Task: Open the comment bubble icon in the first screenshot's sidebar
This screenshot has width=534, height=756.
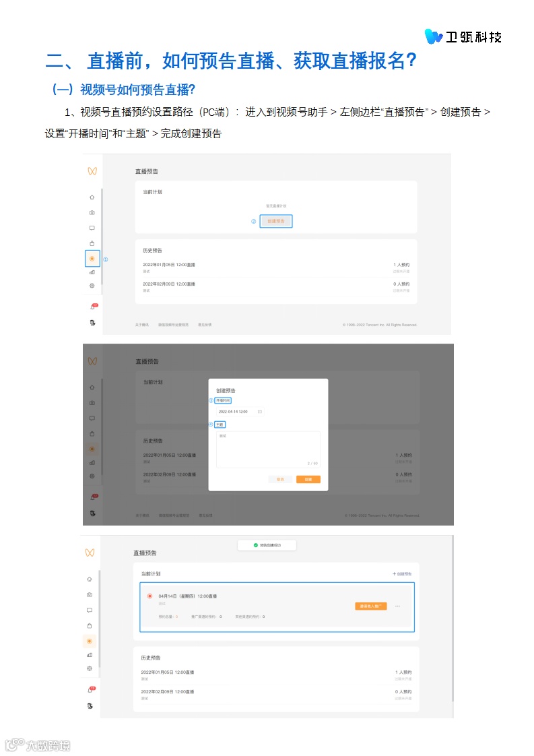Action: (92, 228)
